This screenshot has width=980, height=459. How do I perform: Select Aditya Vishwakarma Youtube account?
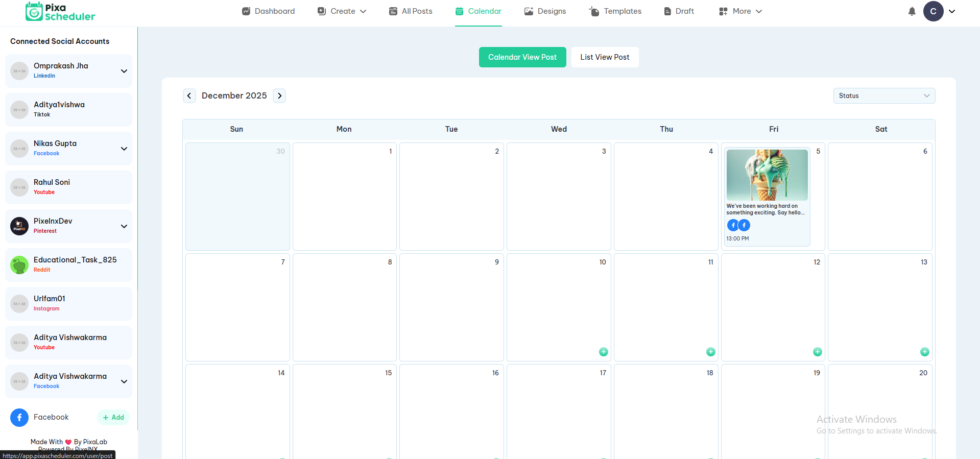click(68, 343)
